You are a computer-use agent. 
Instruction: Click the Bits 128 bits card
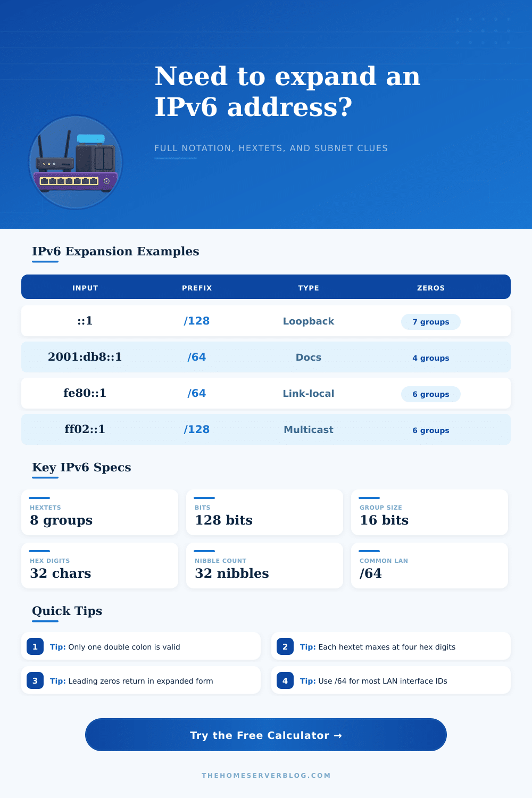[x=264, y=512]
